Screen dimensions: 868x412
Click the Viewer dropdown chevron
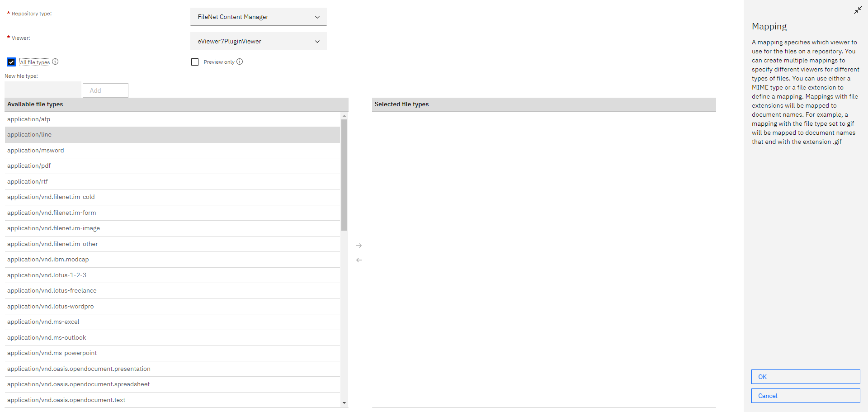pos(317,41)
